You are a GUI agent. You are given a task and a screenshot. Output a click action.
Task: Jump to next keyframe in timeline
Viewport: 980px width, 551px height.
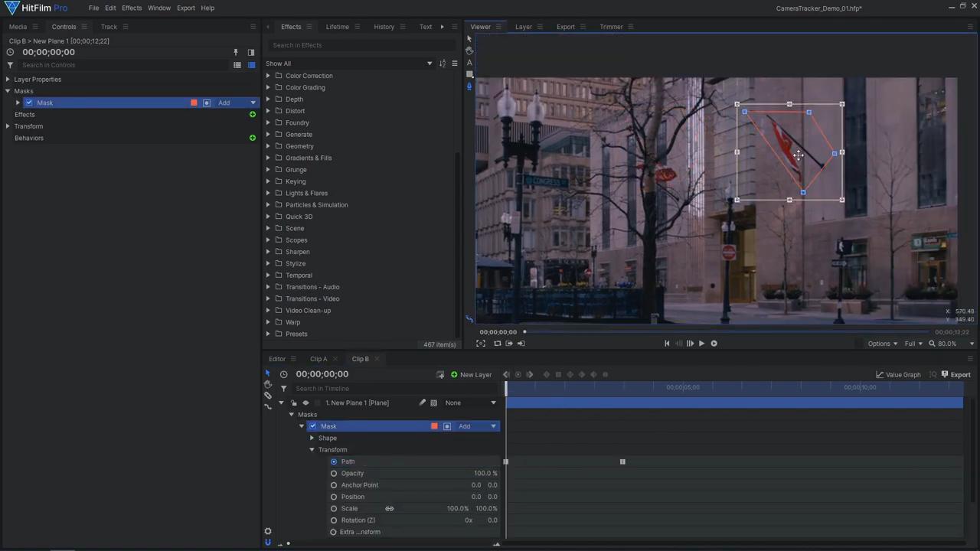click(530, 375)
